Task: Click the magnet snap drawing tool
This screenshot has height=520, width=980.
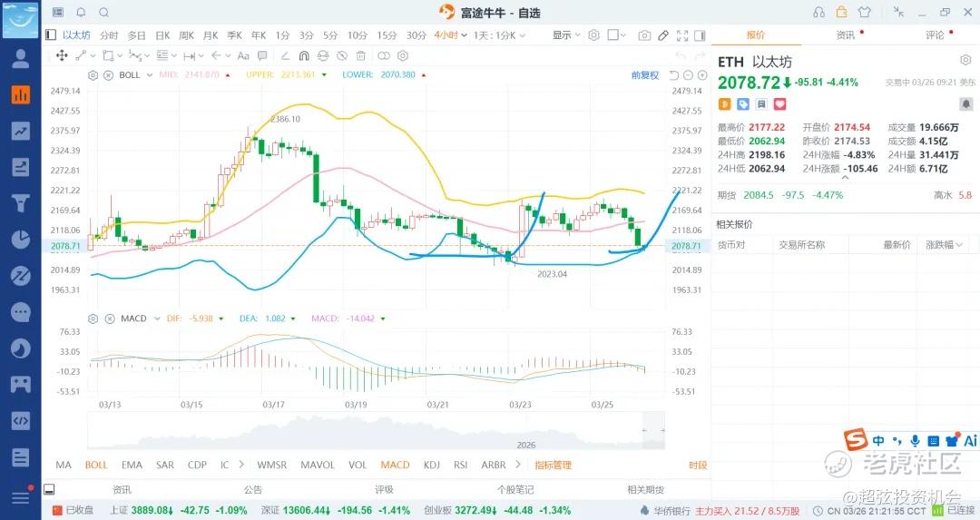Action: click(304, 55)
